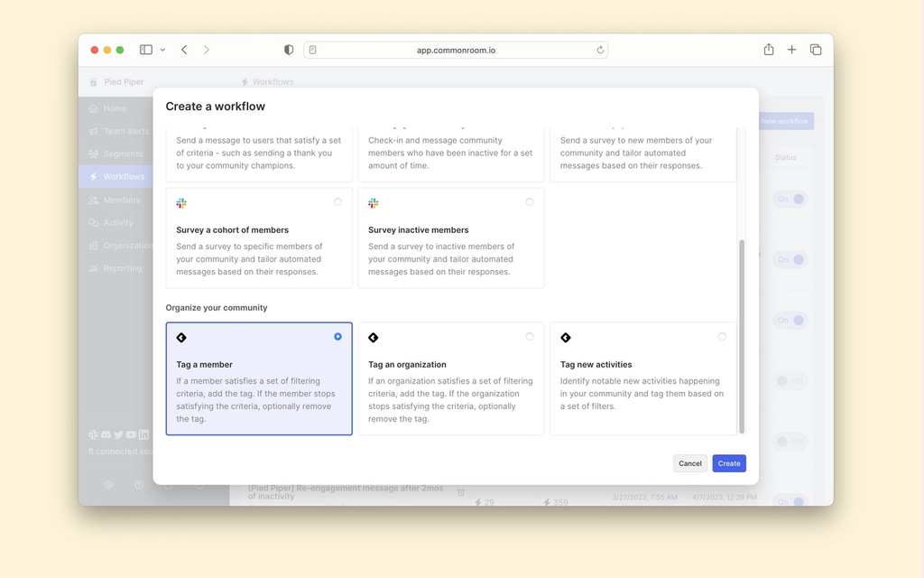Select the Tag a member radio button
924x578 pixels.
coord(337,336)
